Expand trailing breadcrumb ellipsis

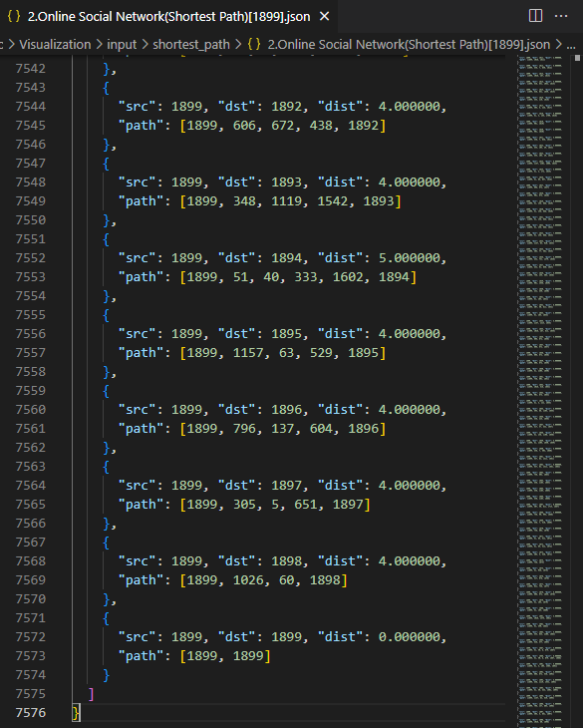(x=571, y=45)
